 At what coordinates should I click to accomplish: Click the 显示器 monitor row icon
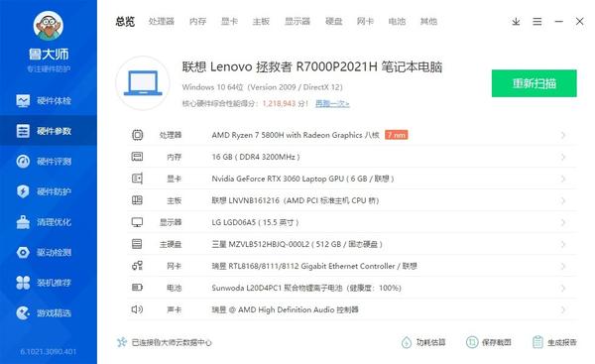pyautogui.click(x=137, y=222)
